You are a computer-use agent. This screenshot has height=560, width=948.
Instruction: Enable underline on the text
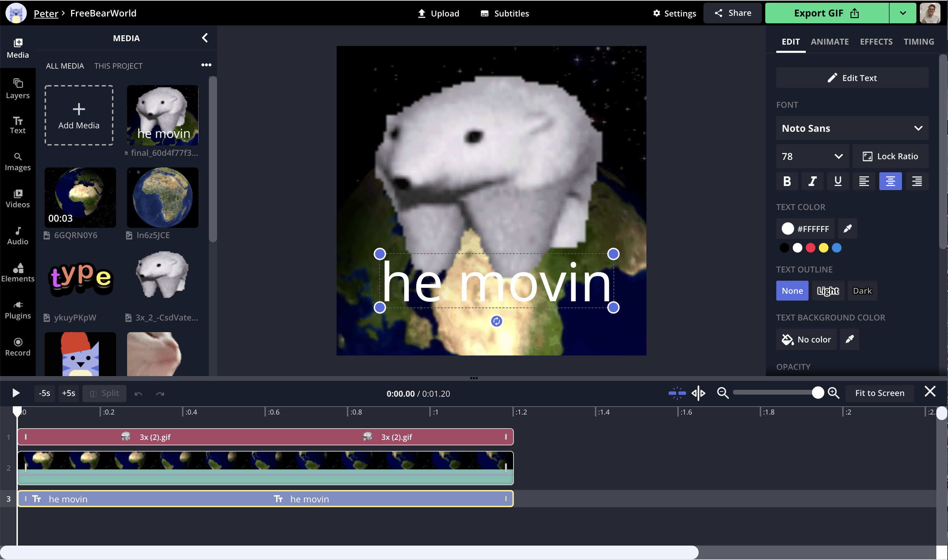[x=838, y=181]
